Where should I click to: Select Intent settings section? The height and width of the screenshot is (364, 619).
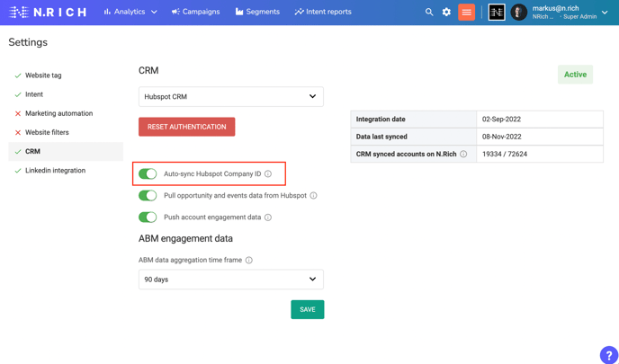(x=66, y=94)
